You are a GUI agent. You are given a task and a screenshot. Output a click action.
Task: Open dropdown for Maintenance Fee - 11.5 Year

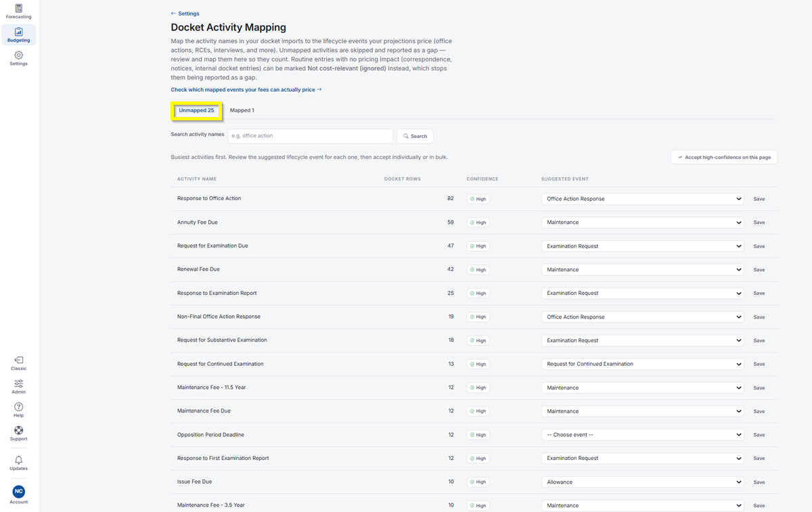643,388
